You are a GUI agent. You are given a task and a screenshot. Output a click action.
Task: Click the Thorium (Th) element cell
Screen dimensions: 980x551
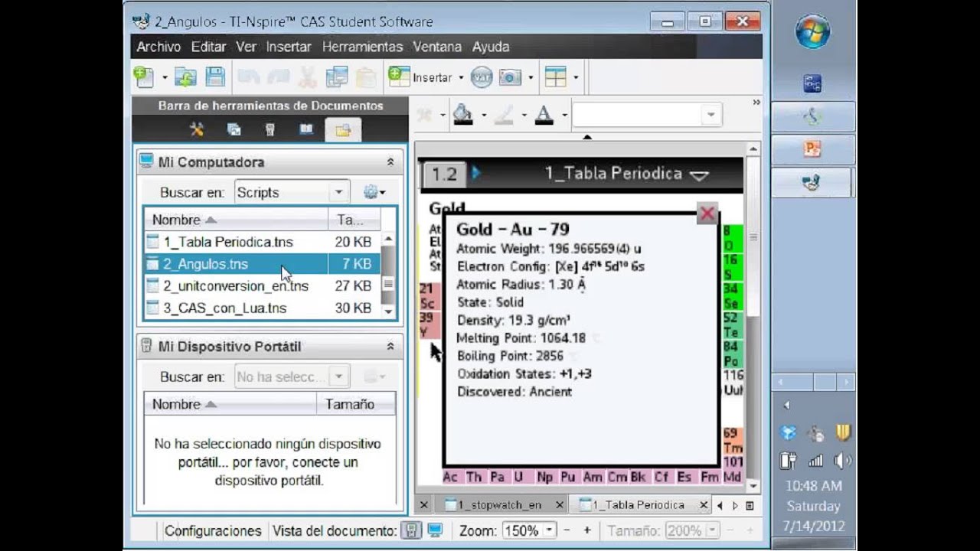(x=474, y=477)
